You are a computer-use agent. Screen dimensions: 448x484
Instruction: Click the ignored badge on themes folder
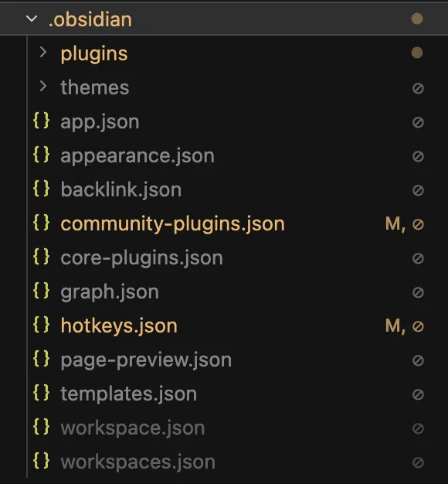[418, 89]
